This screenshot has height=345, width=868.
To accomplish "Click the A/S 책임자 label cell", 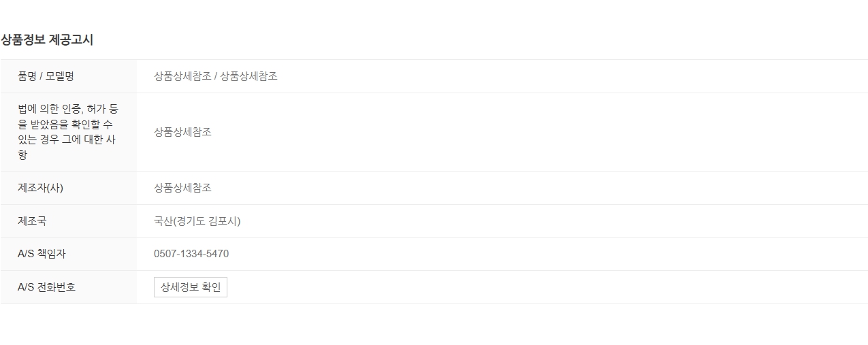I will [69, 254].
